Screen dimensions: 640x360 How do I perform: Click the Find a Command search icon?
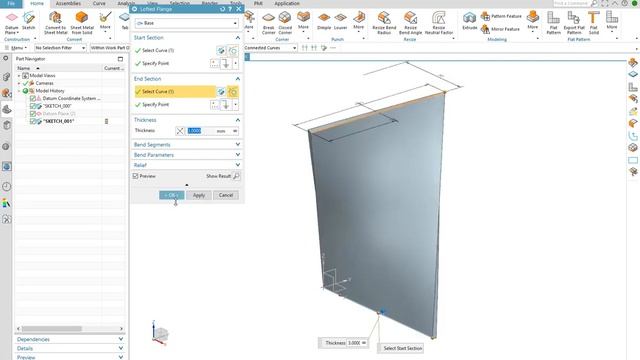point(594,3)
